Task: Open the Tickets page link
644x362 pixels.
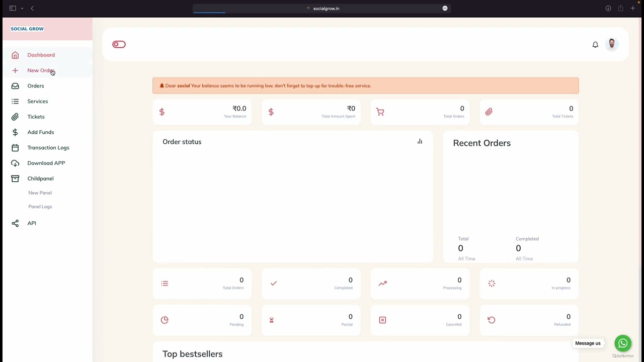Action: [x=36, y=117]
